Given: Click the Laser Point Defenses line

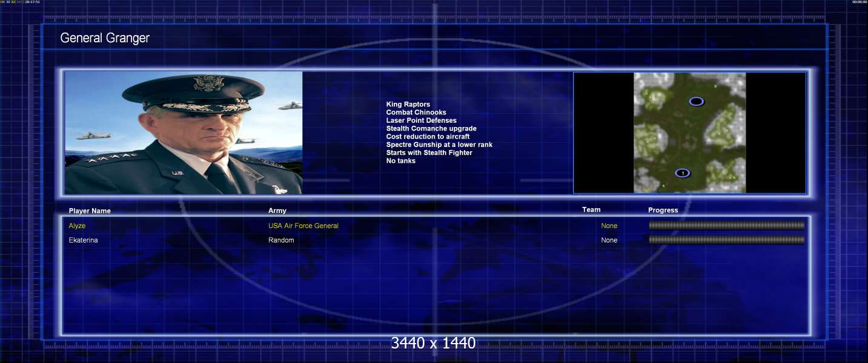Looking at the screenshot, I should tap(422, 120).
